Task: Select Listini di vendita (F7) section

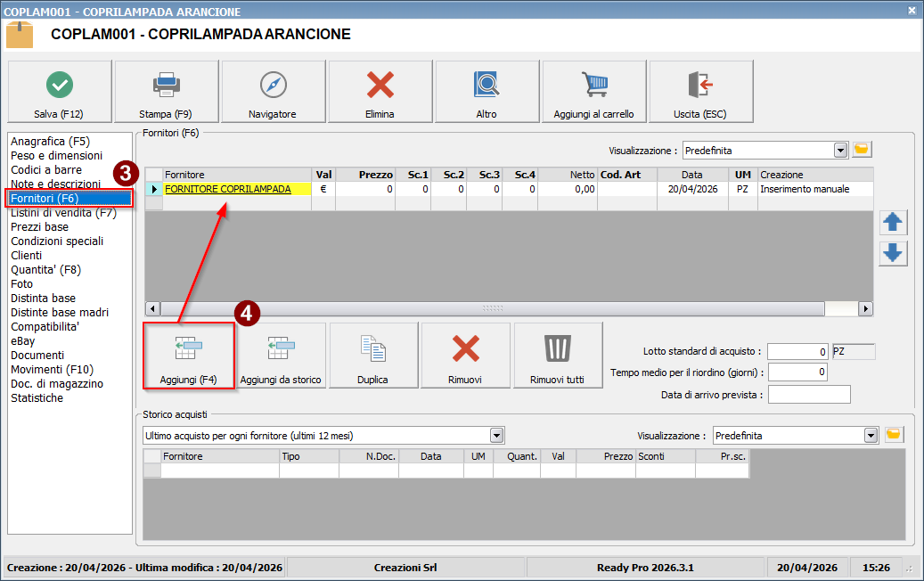Action: (x=63, y=213)
